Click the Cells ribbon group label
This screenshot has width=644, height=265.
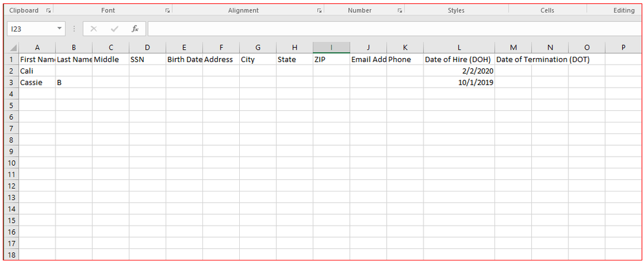547,10
